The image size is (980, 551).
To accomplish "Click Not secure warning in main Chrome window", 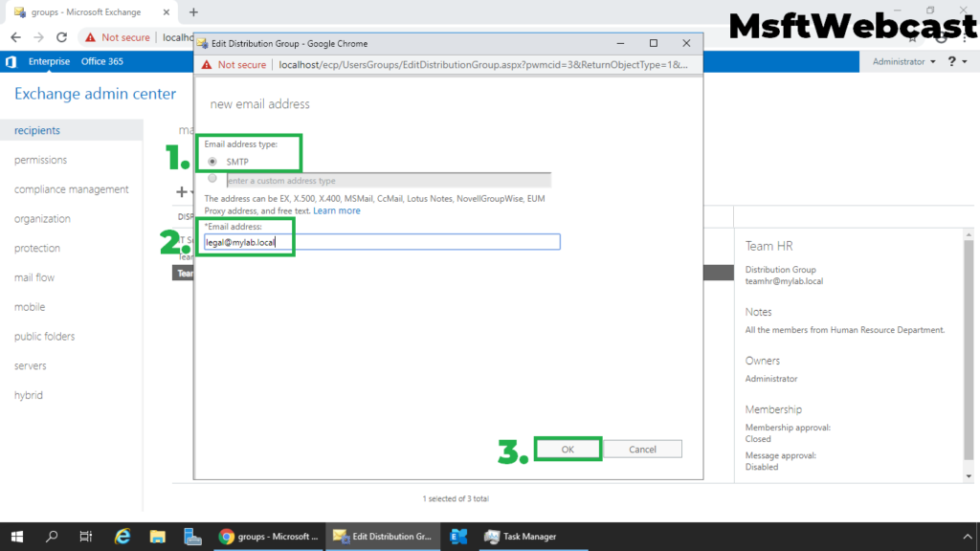I will click(x=118, y=37).
